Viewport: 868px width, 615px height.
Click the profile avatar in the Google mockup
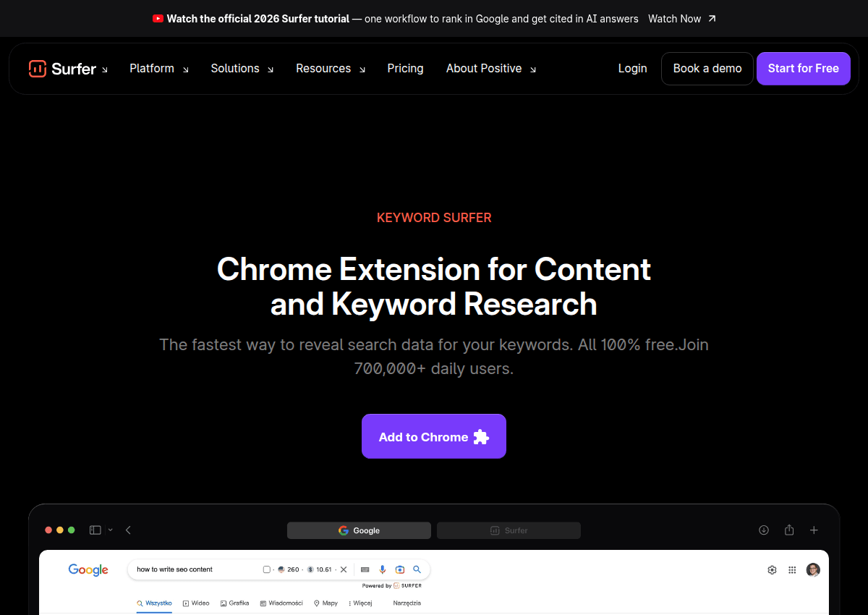[x=814, y=570]
